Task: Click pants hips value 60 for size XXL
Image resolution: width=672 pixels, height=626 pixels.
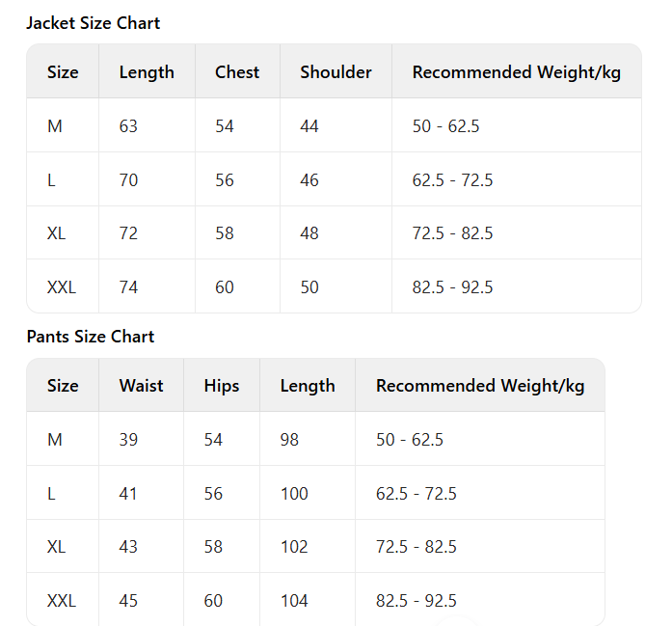Action: [213, 601]
